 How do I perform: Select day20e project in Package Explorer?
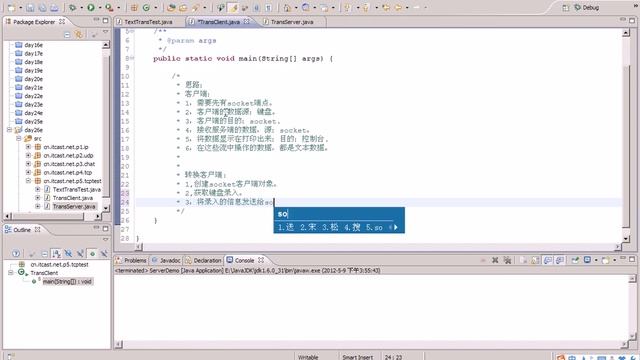click(33, 79)
